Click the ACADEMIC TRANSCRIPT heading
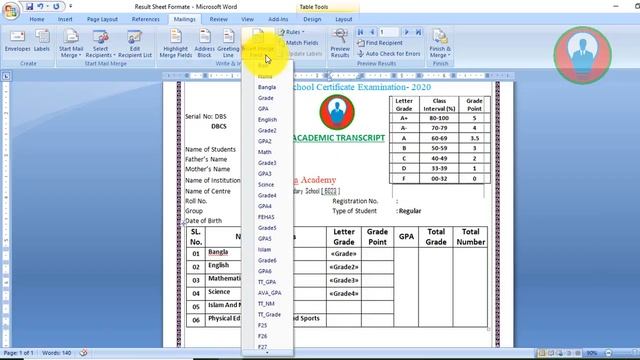 point(339,138)
